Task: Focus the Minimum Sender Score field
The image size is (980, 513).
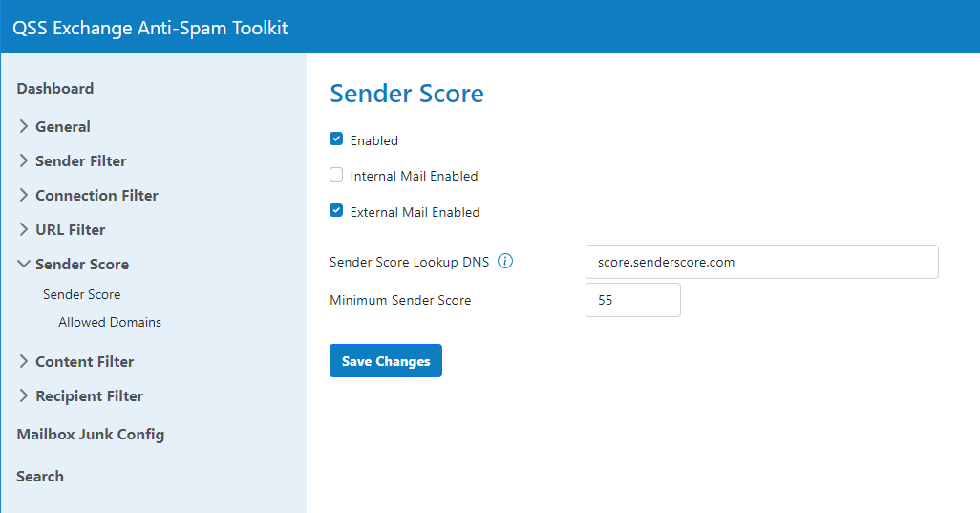Action: click(x=633, y=300)
